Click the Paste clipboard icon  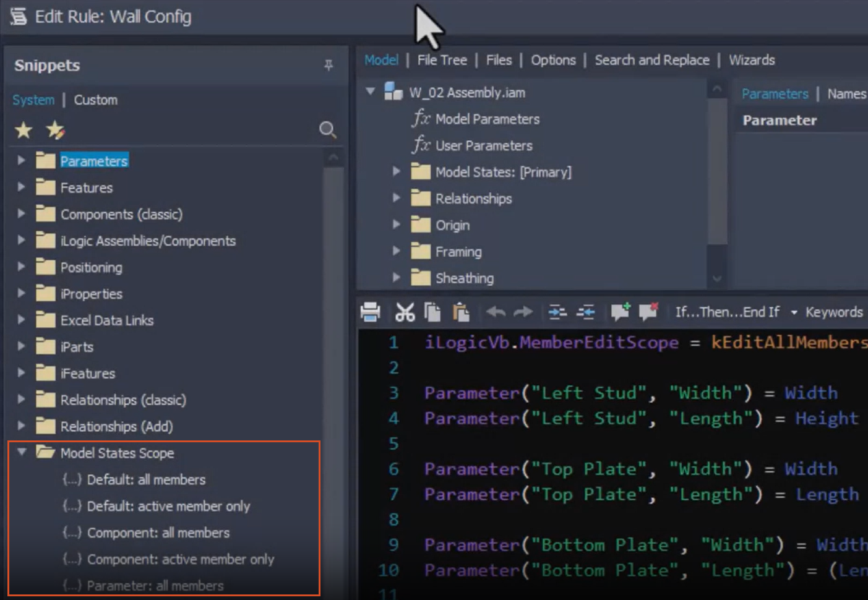[x=461, y=312]
